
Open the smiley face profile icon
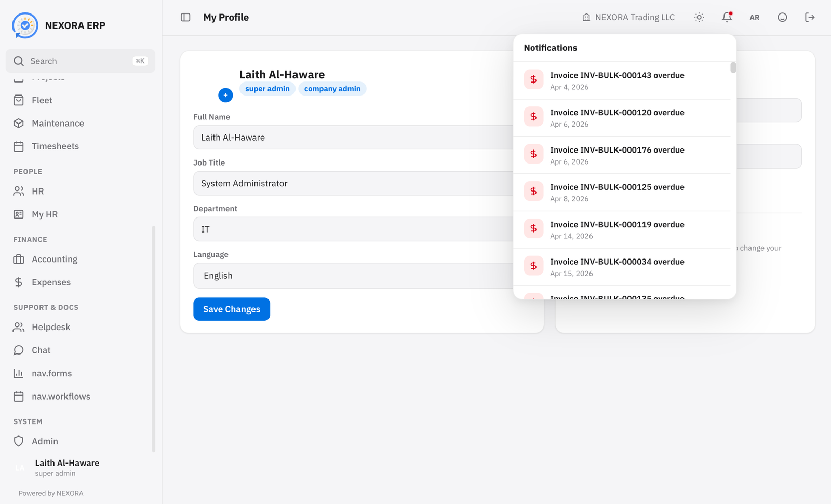click(782, 17)
